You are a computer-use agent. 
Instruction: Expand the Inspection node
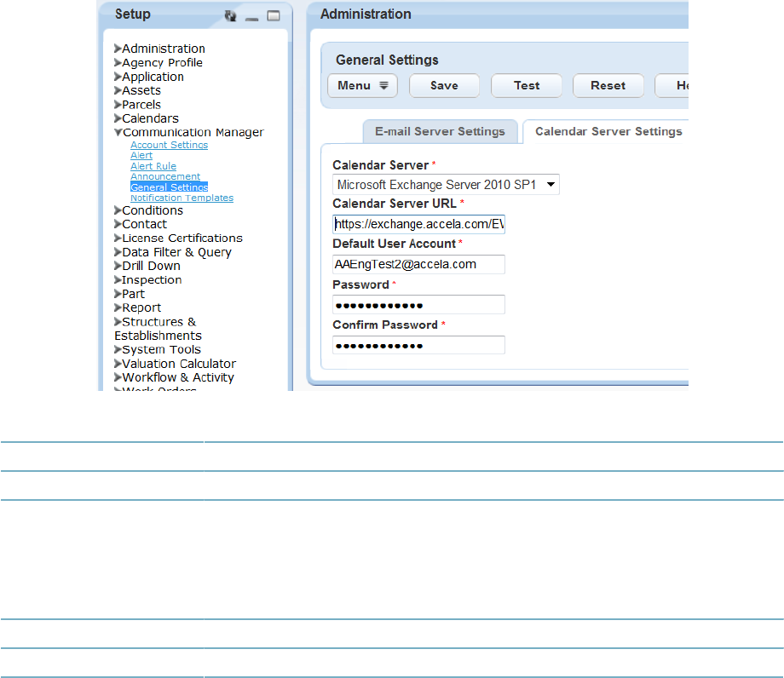click(x=118, y=279)
